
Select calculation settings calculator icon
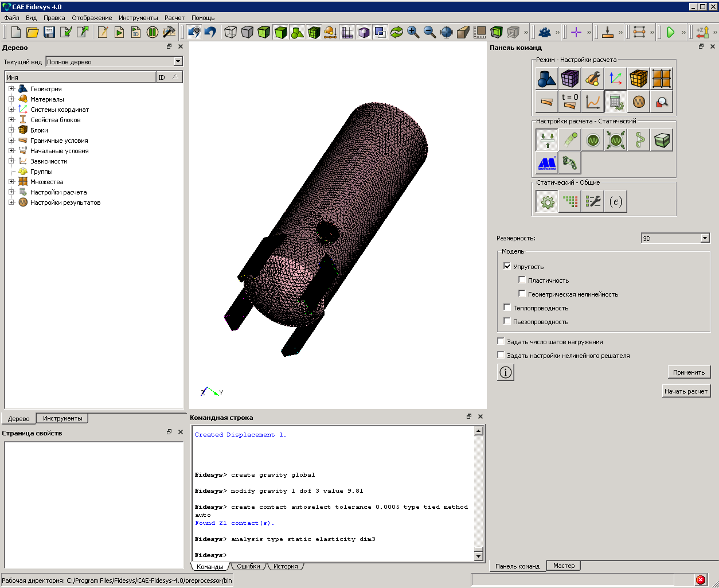pyautogui.click(x=616, y=102)
